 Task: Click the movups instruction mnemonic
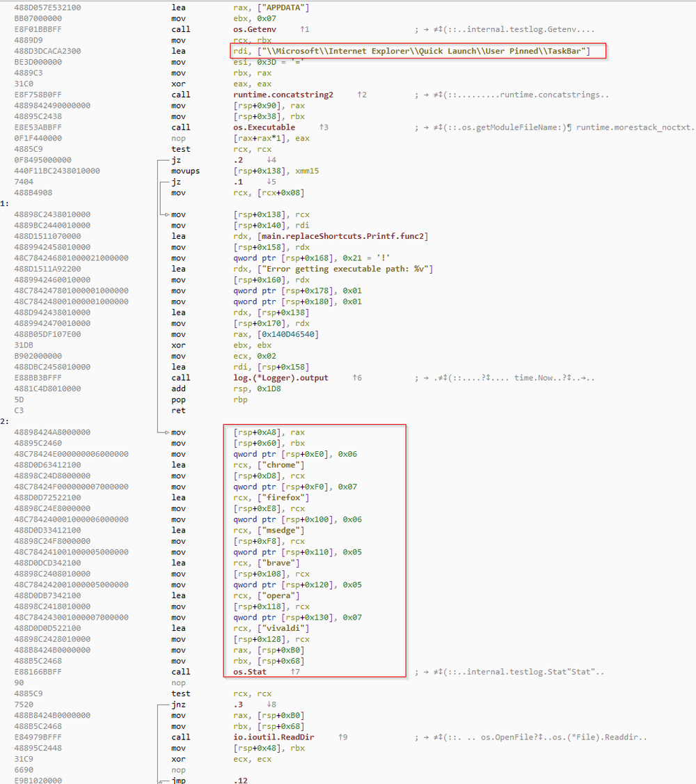(185, 171)
